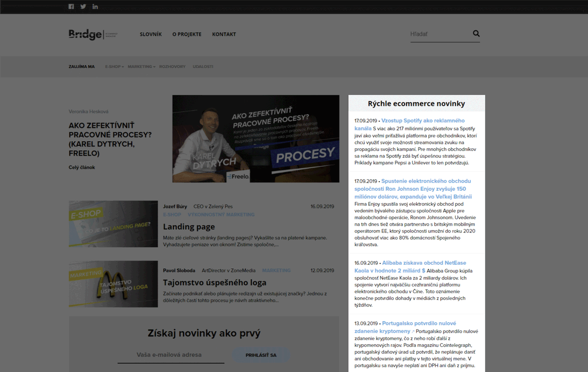Viewport: 588px width, 372px height.
Task: Click the search magnifier icon
Action: (x=476, y=34)
